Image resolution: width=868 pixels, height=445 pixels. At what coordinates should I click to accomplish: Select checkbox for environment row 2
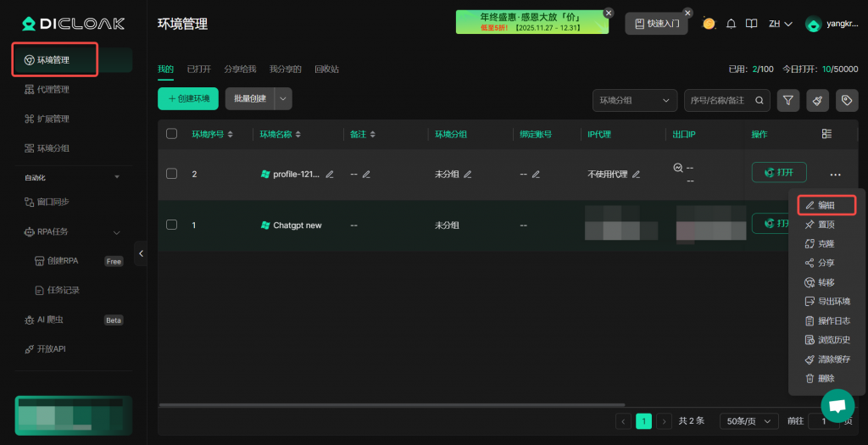click(172, 174)
